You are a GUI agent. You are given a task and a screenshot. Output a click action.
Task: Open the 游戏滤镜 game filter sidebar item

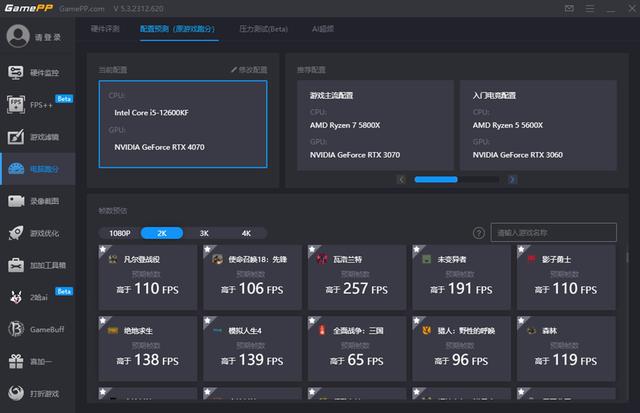coord(38,137)
